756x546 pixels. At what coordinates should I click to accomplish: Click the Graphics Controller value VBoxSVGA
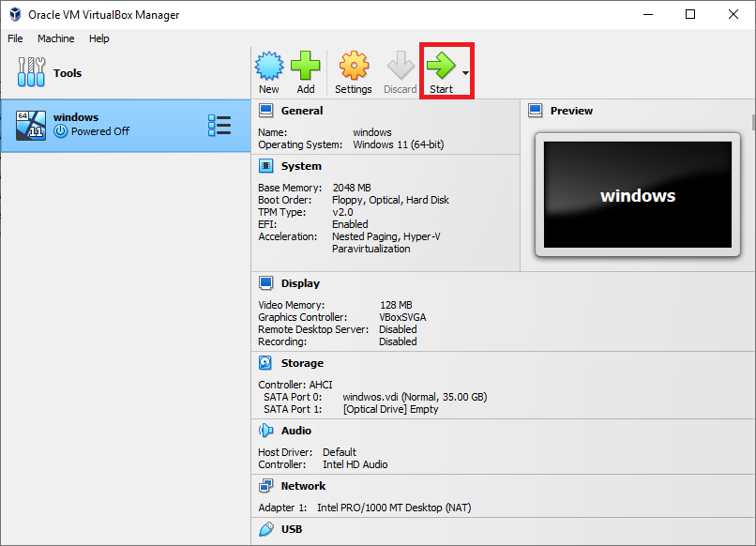[x=402, y=317]
